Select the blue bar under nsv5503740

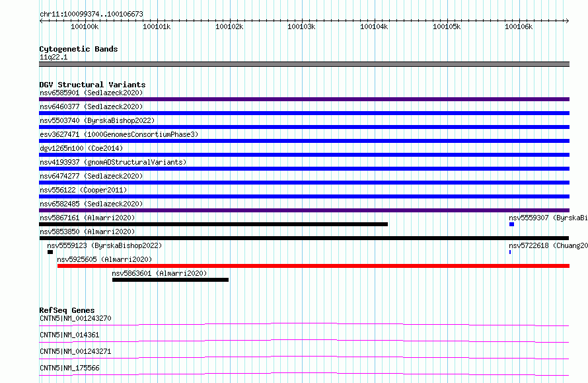click(304, 127)
